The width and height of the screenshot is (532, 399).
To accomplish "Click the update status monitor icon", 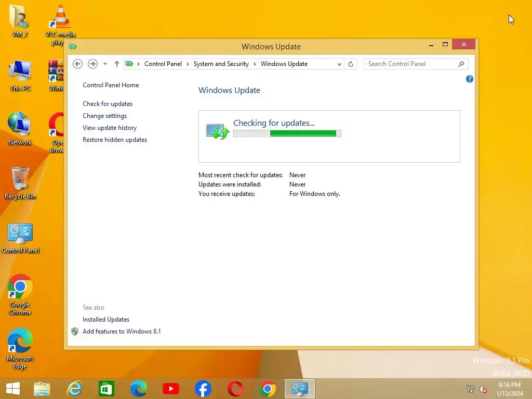I will click(218, 131).
